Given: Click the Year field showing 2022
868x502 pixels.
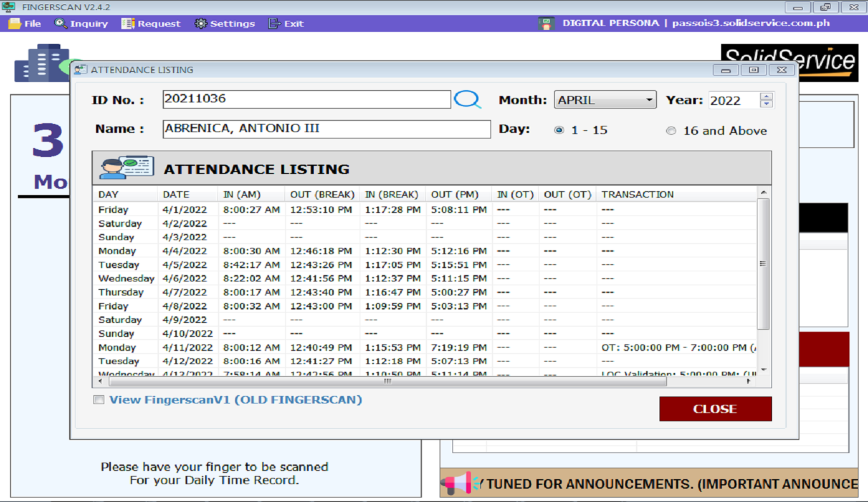Looking at the screenshot, I should pyautogui.click(x=733, y=100).
